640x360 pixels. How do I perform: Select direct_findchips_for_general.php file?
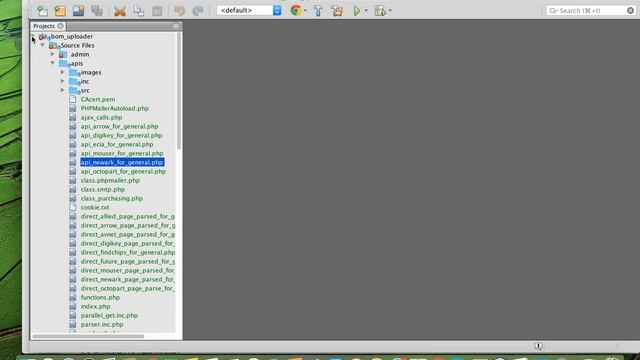128,253
